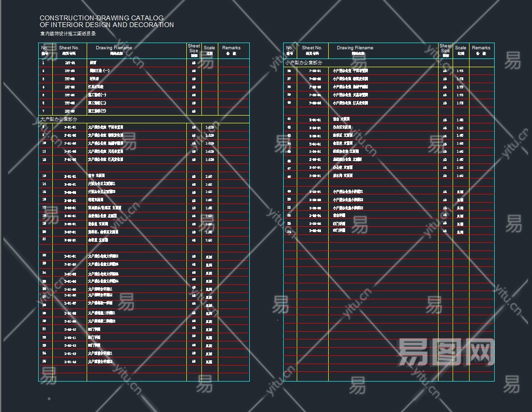
Task: Click the 'OF INTERIOR DESIGN AND DECORATION' line
Action: [106, 25]
